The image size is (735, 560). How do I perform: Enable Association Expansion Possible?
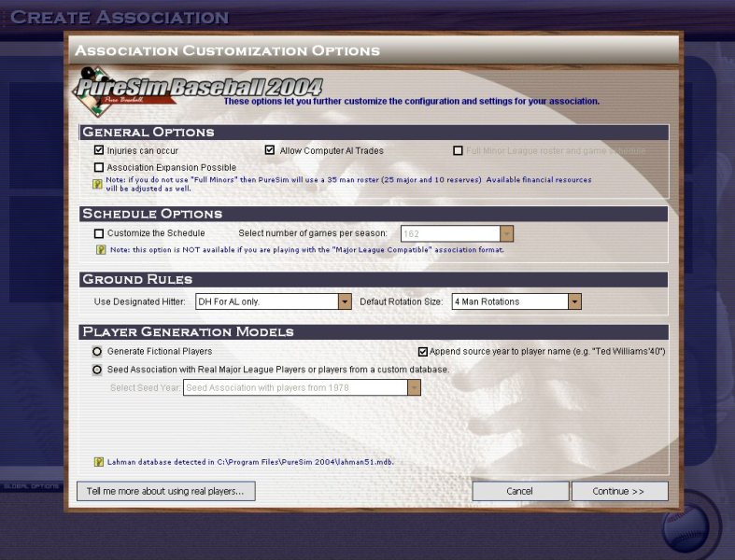point(99,167)
